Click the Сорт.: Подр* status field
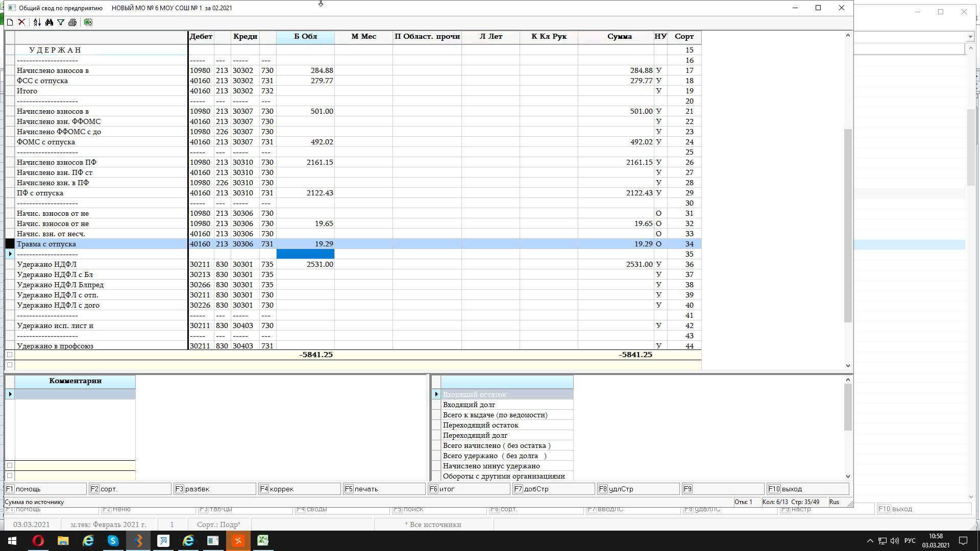This screenshot has height=551, width=980. coord(218,524)
